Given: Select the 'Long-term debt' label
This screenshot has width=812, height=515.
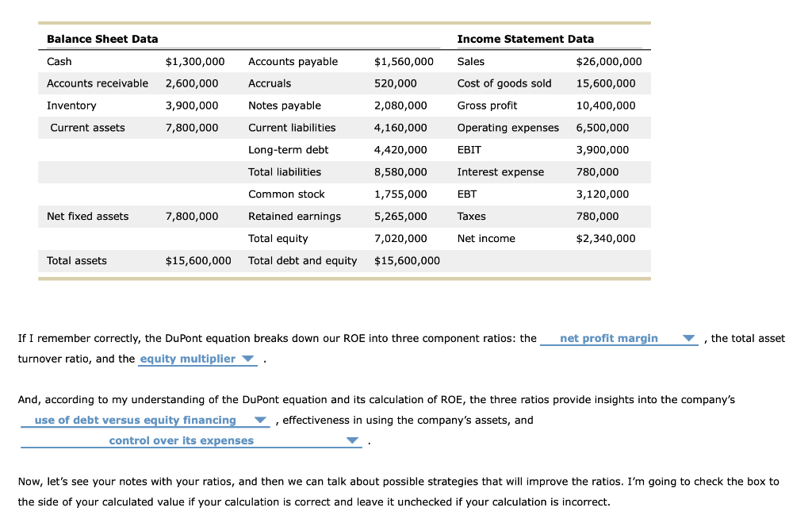Looking at the screenshot, I should pos(289,150).
